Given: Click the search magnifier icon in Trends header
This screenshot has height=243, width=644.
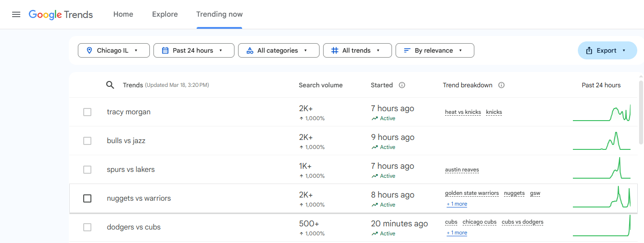Looking at the screenshot, I should (x=110, y=85).
